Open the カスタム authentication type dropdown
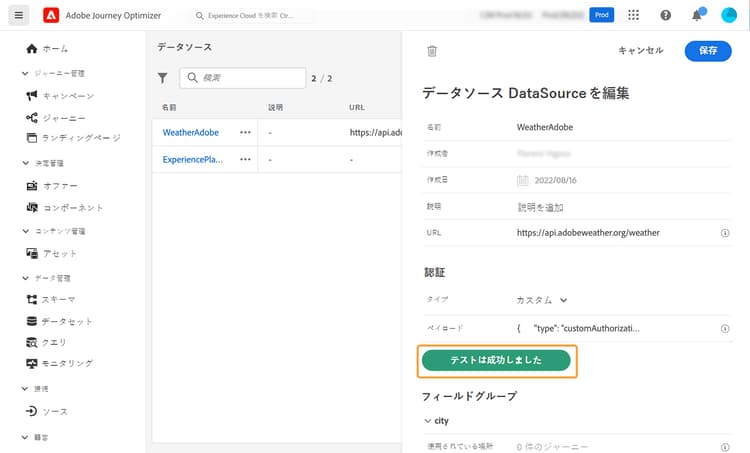This screenshot has height=453, width=750. [x=542, y=300]
